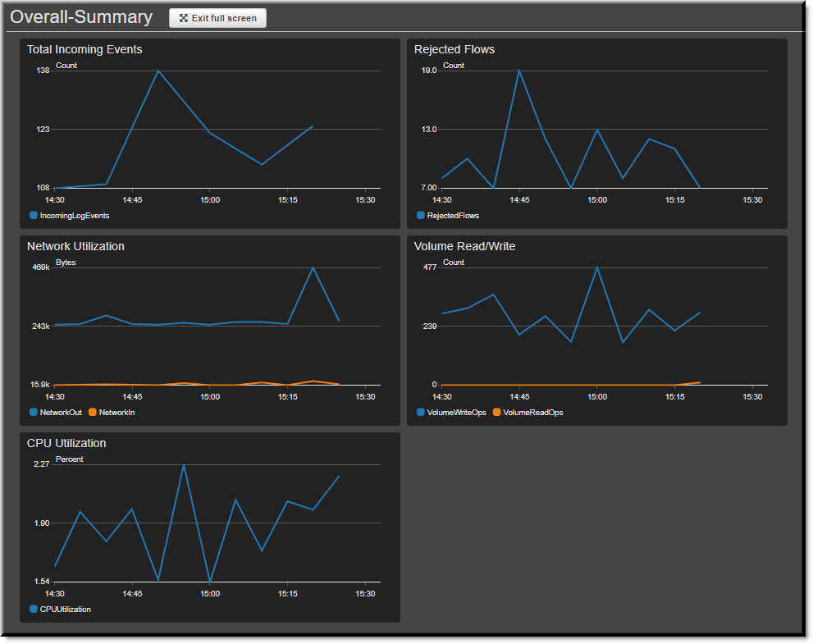813x644 pixels.
Task: Click the Percent unit label in CPU Utilization
Action: [x=70, y=459]
